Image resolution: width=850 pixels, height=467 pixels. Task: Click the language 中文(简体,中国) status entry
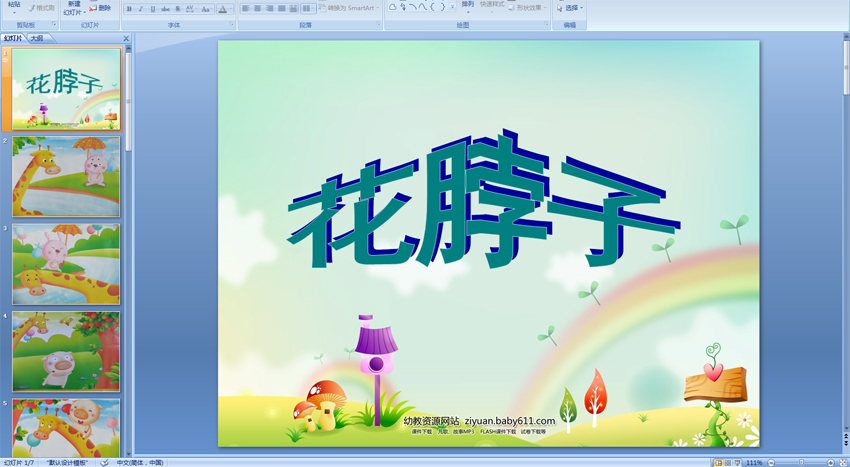(140, 463)
